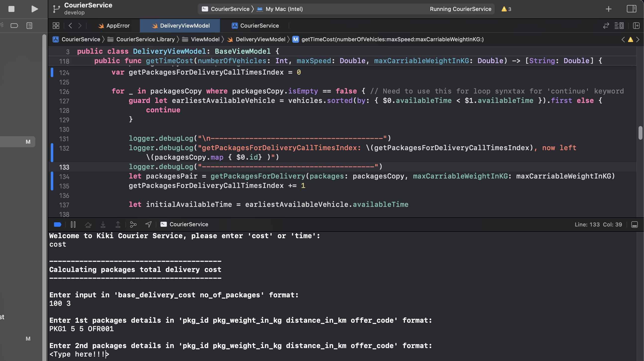Go back in editor navigation history
Viewport: 644px width, 361px height.
coord(70,25)
